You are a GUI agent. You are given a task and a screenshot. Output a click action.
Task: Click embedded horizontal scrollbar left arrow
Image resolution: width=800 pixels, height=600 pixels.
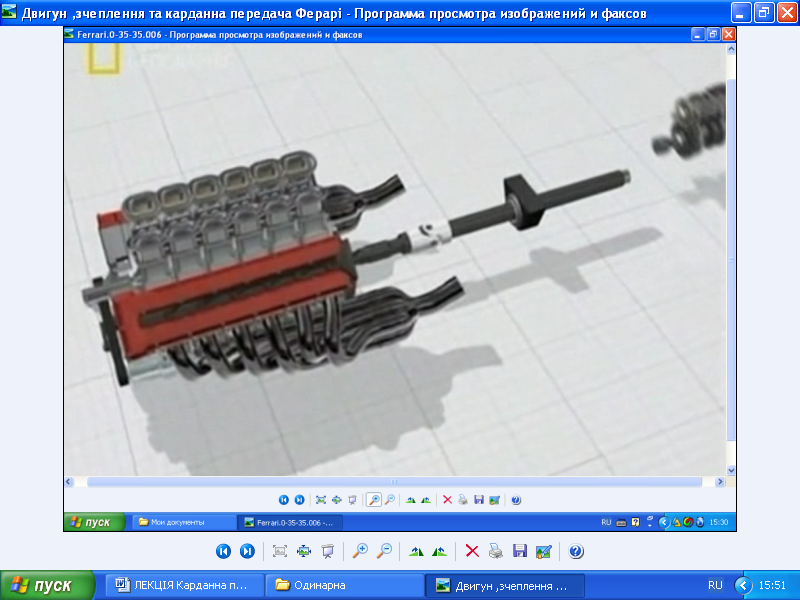pos(69,482)
